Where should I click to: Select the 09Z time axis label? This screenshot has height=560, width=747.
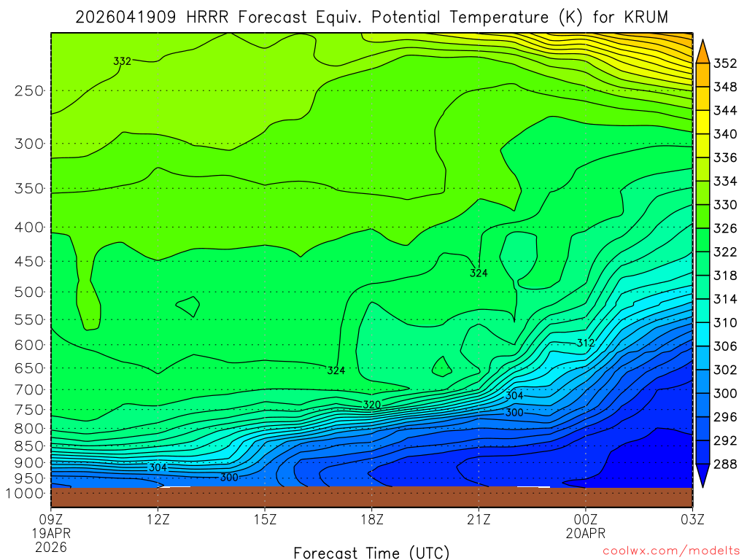51,519
